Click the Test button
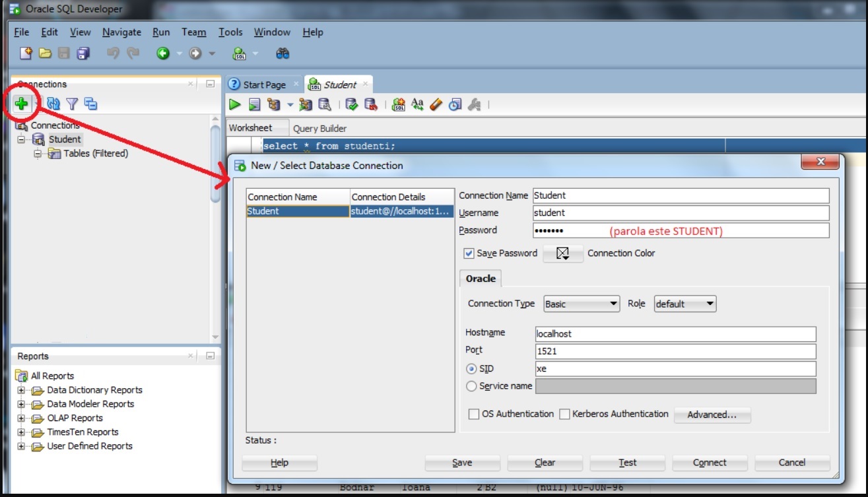Viewport: 868px width, 497px height. click(627, 463)
